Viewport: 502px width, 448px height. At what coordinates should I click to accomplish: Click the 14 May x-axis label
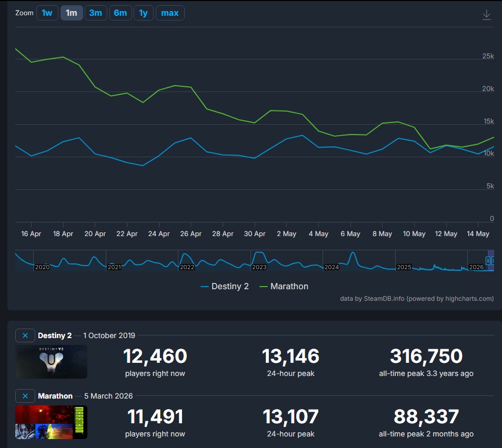478,234
